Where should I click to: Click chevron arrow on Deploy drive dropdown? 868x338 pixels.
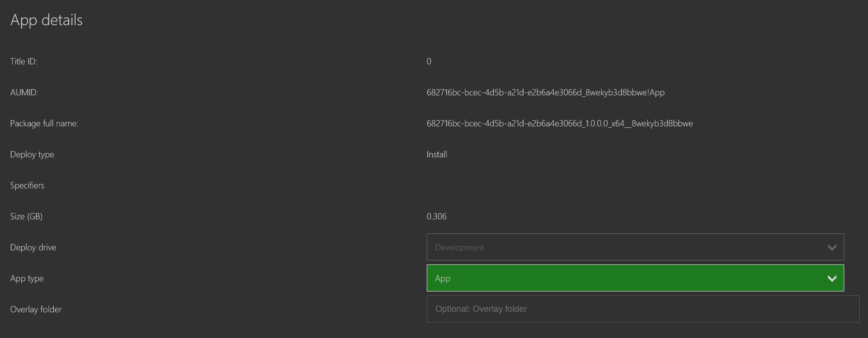832,247
